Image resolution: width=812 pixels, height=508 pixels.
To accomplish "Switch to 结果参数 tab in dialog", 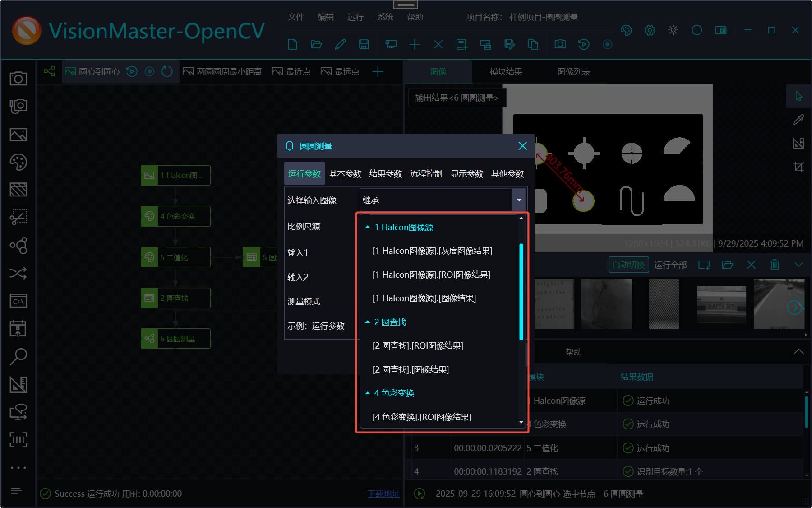I will 386,174.
